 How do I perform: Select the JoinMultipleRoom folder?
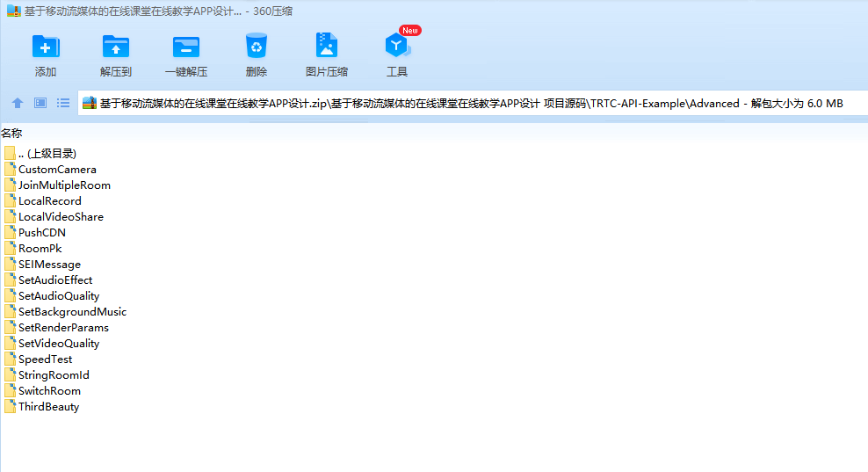pyautogui.click(x=58, y=185)
